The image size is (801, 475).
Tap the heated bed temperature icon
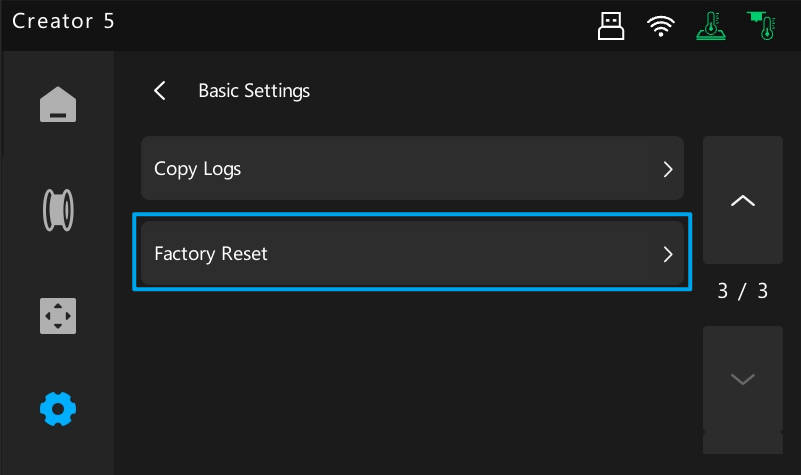[711, 26]
